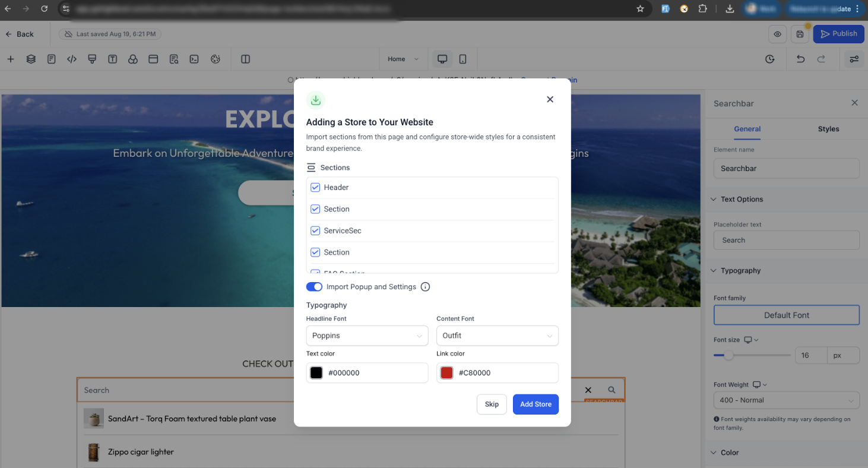Save the page with floppy disk icon
This screenshot has height=468, width=868.
800,34
